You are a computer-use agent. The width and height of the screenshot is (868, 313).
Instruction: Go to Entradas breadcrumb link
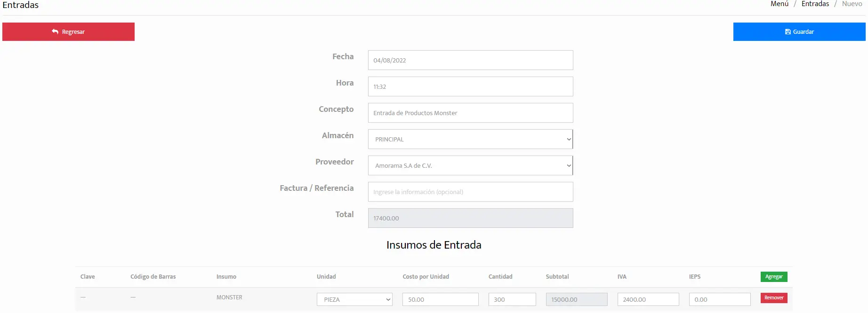[x=815, y=4]
